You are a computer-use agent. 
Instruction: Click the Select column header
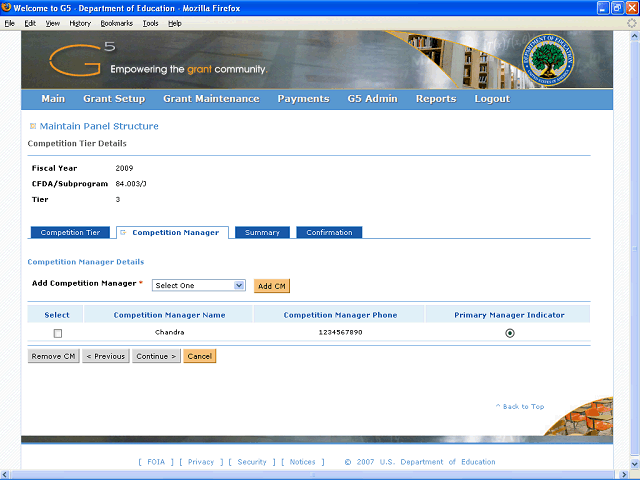pyautogui.click(x=57, y=315)
